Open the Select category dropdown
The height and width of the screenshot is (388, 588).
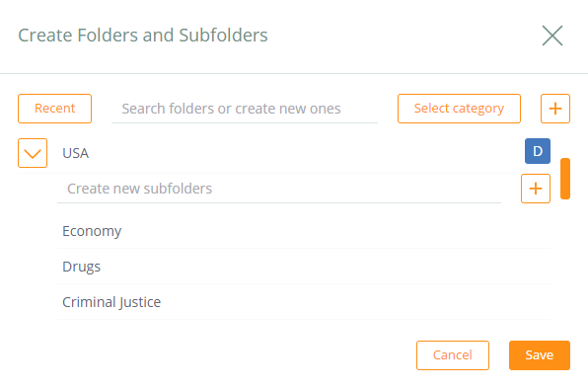[459, 109]
